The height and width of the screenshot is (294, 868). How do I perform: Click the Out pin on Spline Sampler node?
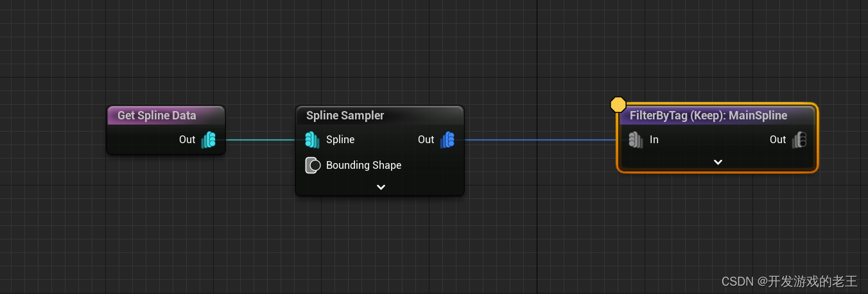click(x=447, y=139)
